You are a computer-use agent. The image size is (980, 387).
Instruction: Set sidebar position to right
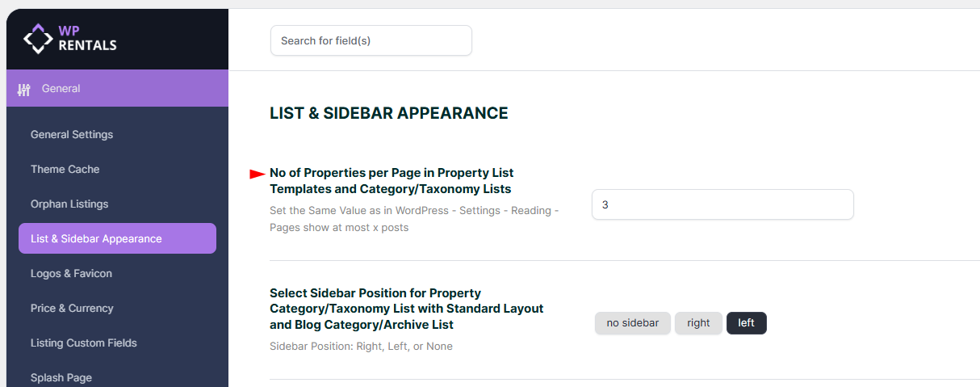pos(698,323)
